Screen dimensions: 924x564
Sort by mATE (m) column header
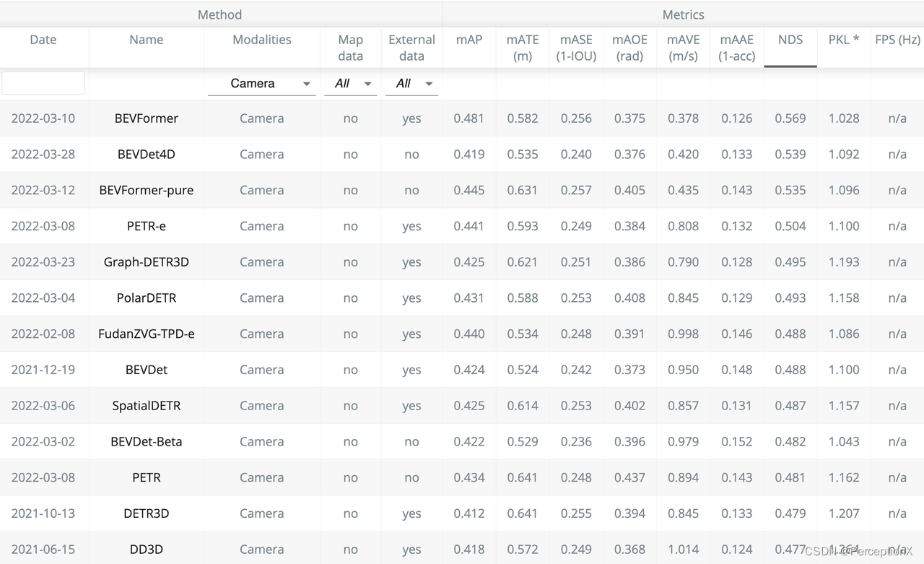[x=523, y=48]
